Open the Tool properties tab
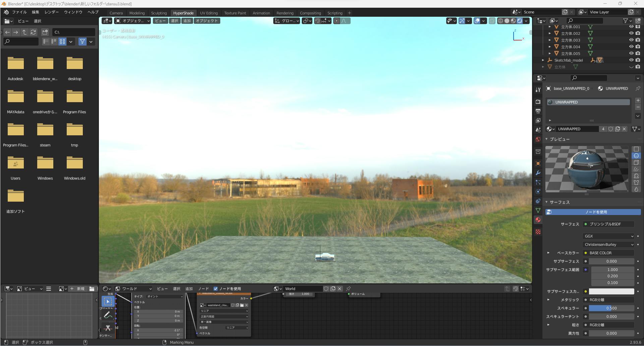The image size is (644, 346). coord(538,90)
